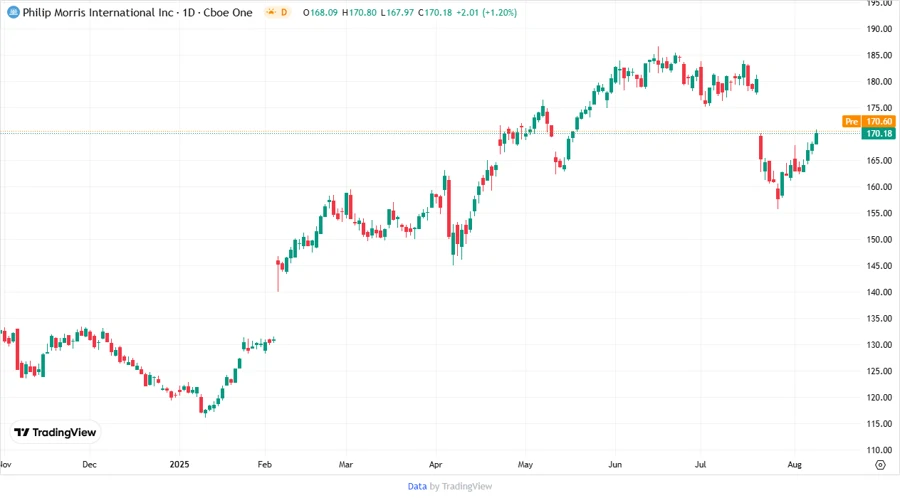Click the Pre 170.60 price label
900x498 pixels.
(868, 121)
